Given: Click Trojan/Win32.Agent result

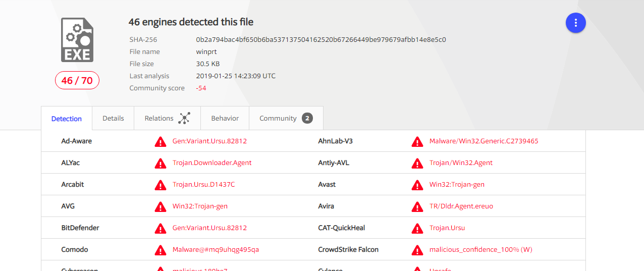Looking at the screenshot, I should pos(461,163).
